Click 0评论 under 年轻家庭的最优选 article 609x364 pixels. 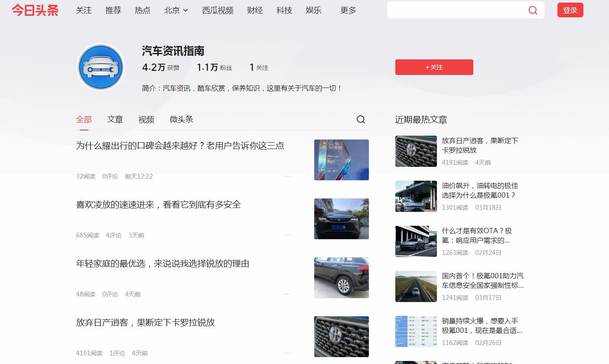pyautogui.click(x=110, y=294)
